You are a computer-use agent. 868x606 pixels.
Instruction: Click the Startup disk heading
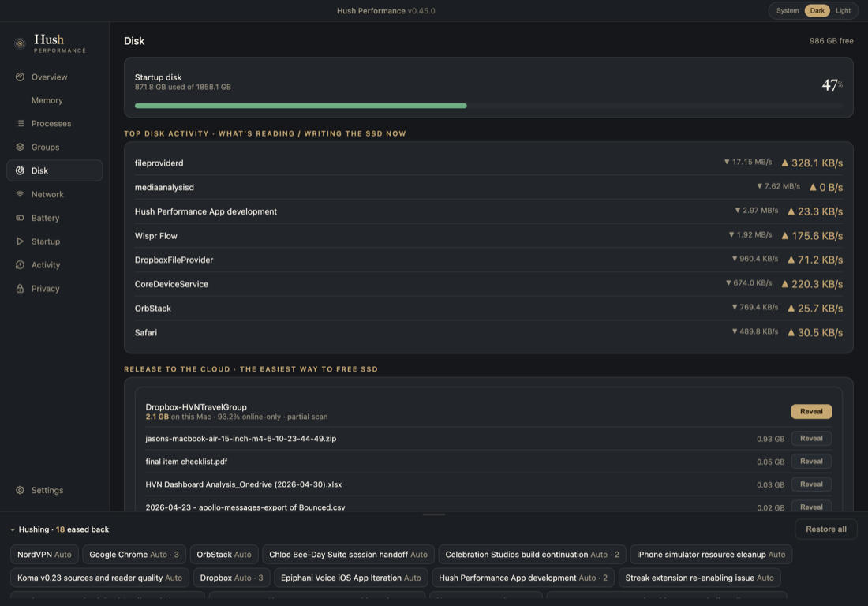coord(158,77)
